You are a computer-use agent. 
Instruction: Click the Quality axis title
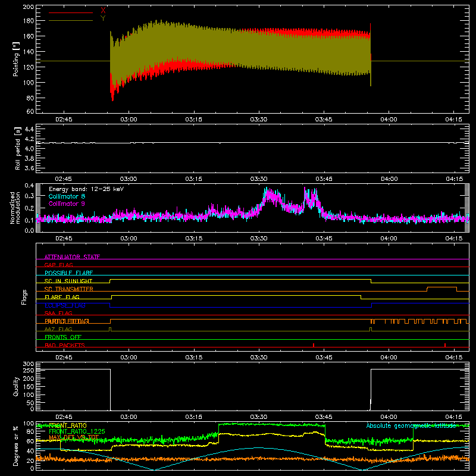(x=16, y=386)
